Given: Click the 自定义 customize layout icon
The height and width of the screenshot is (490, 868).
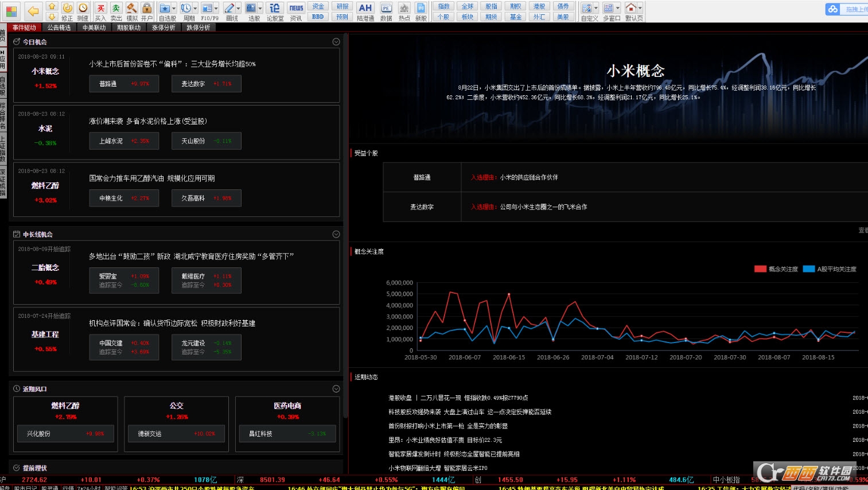Looking at the screenshot, I should pyautogui.click(x=586, y=8).
